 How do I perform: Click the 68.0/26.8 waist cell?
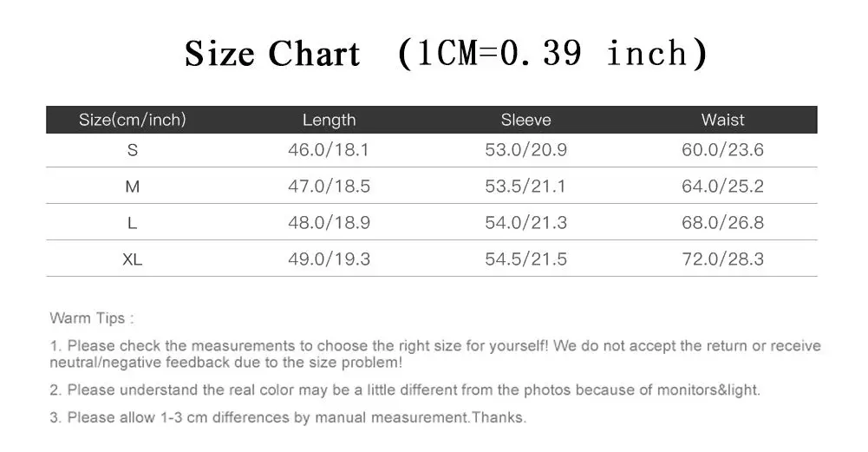coord(722,223)
